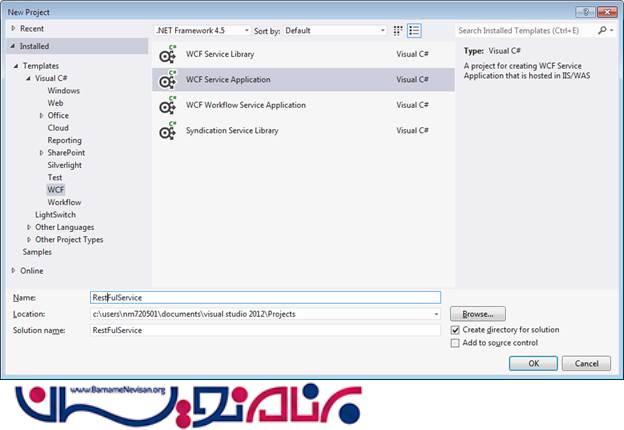Select WCF Workflow Service Application text
This screenshot has width=624, height=430.
[x=246, y=105]
